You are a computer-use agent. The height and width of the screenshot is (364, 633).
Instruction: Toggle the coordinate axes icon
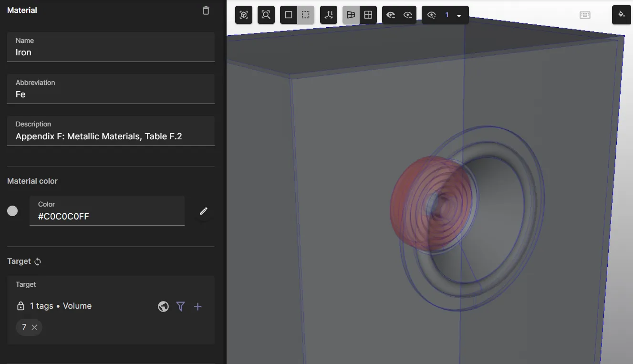click(x=329, y=15)
